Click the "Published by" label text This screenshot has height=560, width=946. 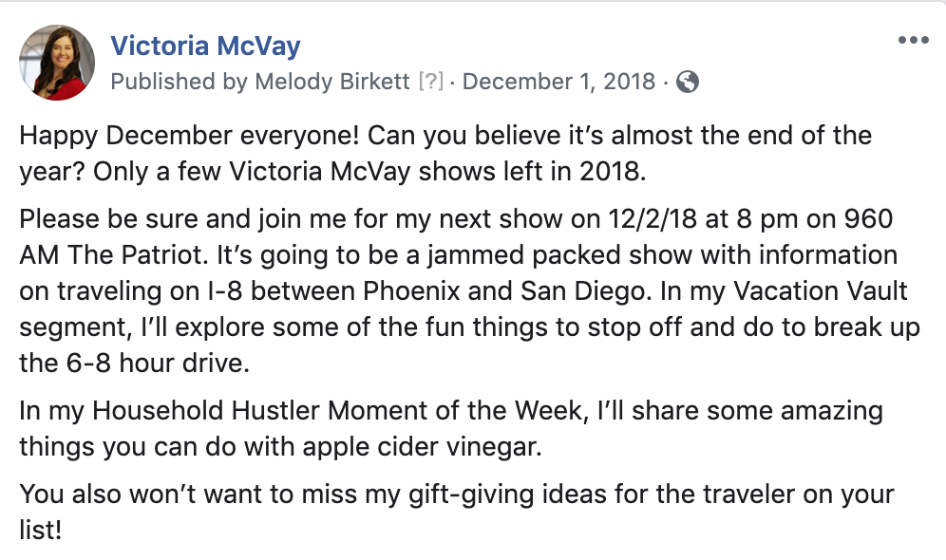click(180, 82)
